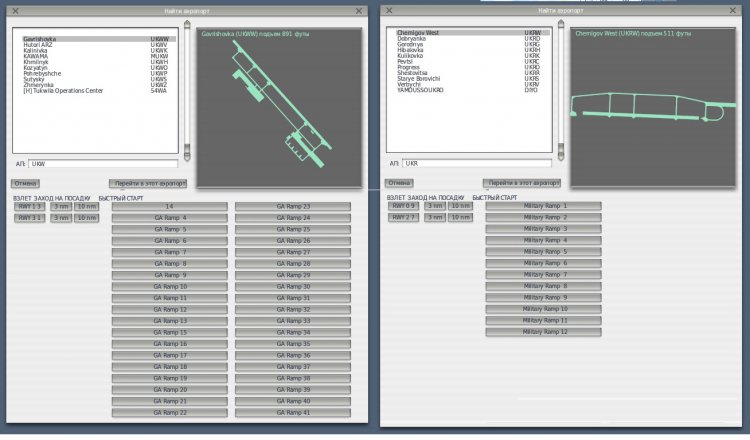Choose KAWAMA MUKW airport entry
750x440 pixels.
click(99, 56)
